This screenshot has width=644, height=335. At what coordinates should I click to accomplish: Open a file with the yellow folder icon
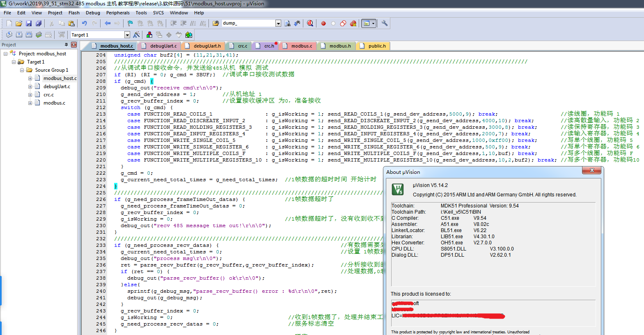[19, 23]
